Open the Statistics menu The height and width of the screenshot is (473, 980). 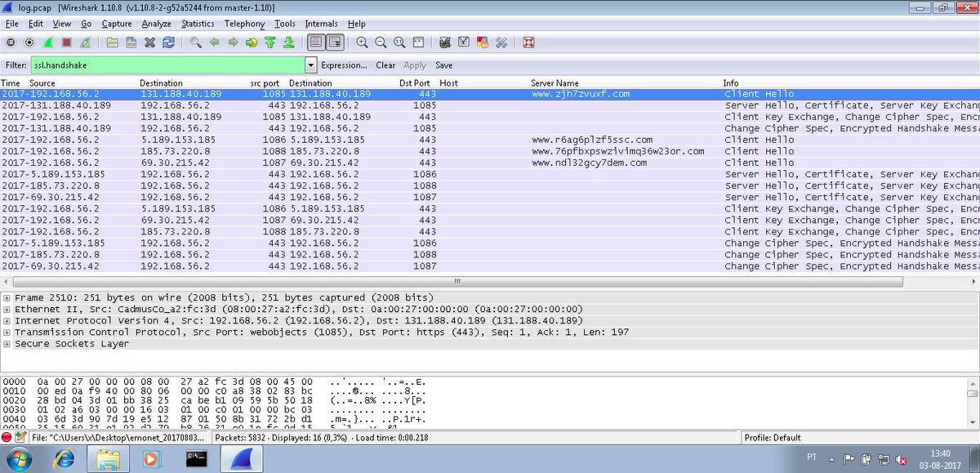(198, 24)
